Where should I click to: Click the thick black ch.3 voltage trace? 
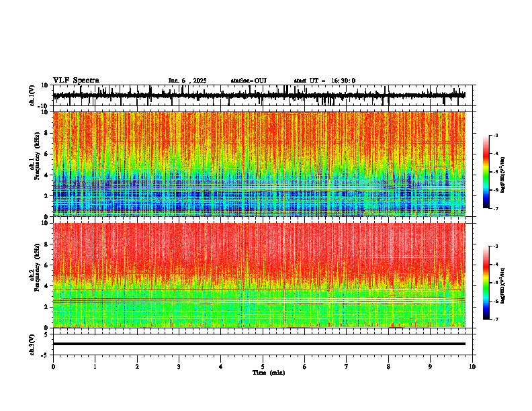(x=259, y=344)
